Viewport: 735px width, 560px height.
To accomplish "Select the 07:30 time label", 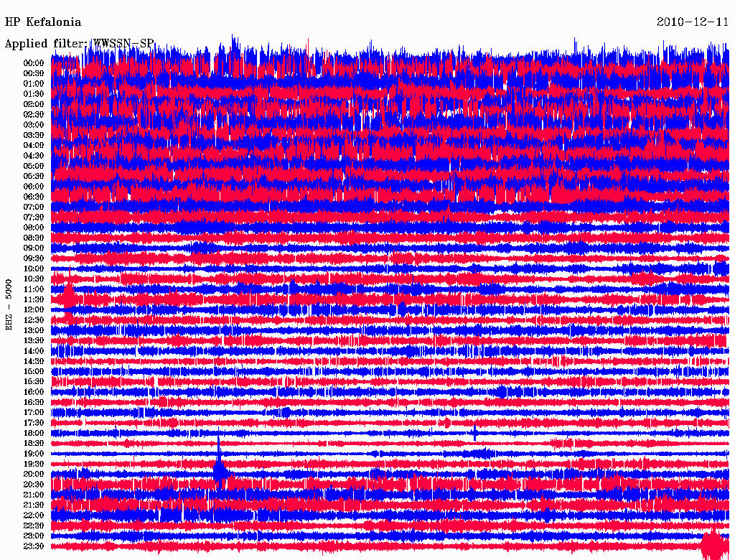I will 34,217.
